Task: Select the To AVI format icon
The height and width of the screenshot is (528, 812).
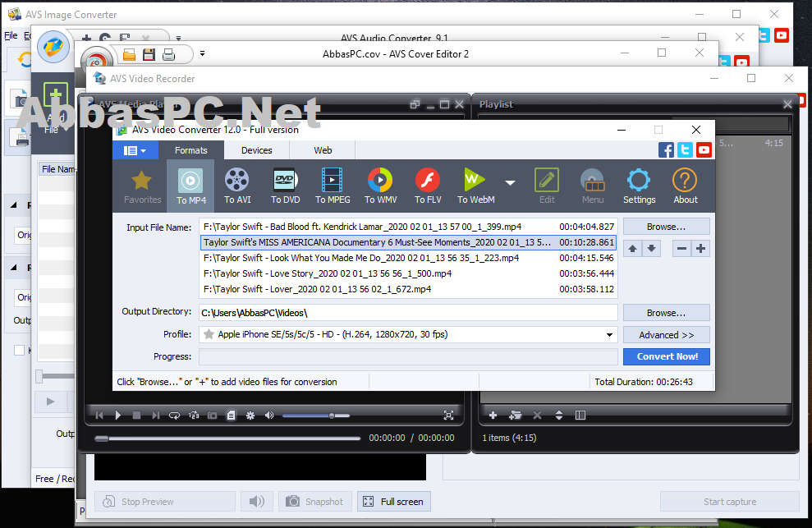Action: click(237, 186)
